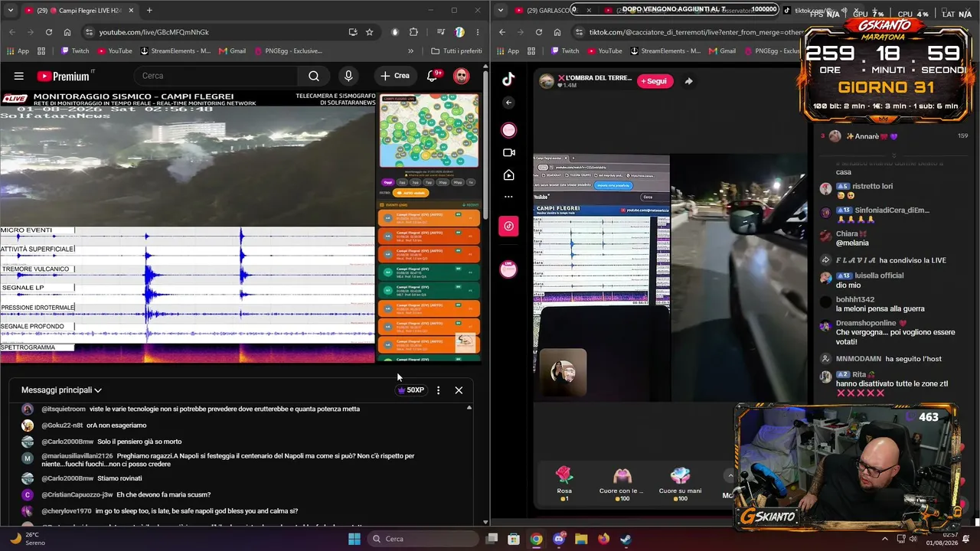Open a new tab in left browser

click(149, 11)
